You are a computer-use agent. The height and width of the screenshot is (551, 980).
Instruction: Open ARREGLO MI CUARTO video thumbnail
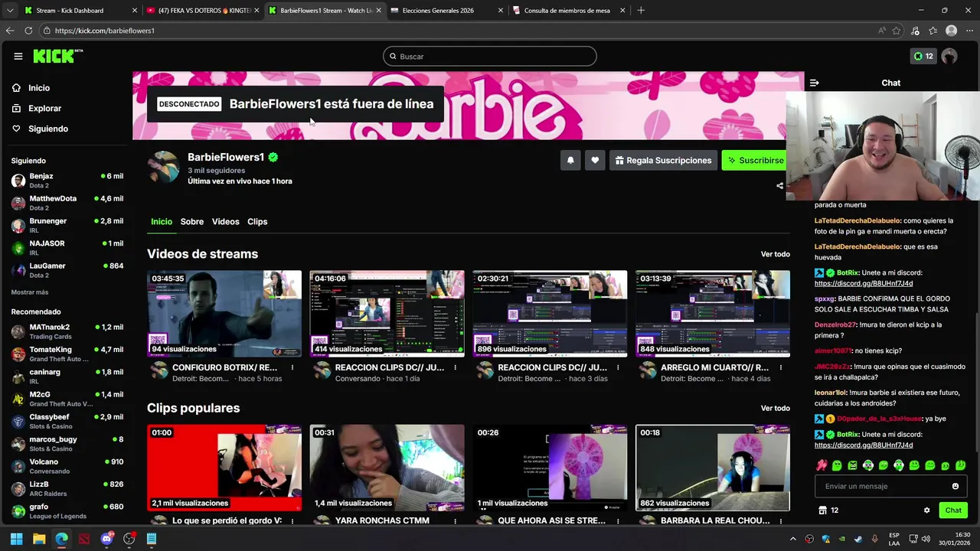tap(713, 313)
